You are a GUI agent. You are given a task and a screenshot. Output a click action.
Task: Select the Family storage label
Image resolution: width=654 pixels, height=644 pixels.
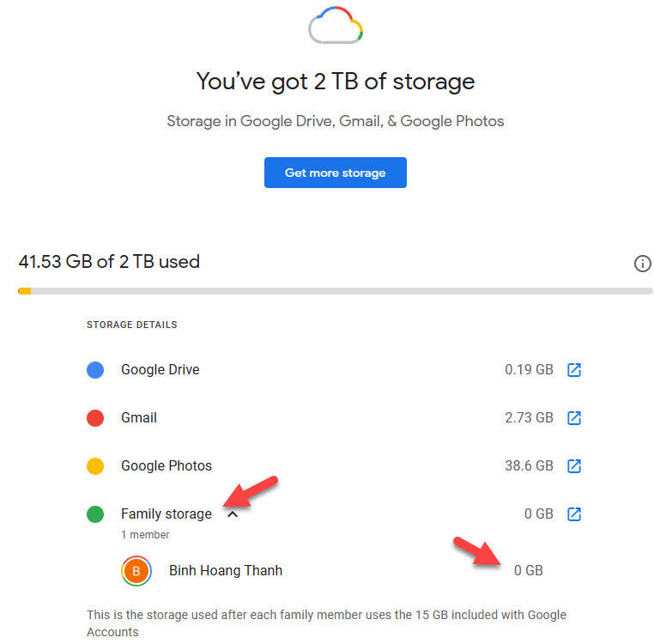[x=167, y=513]
